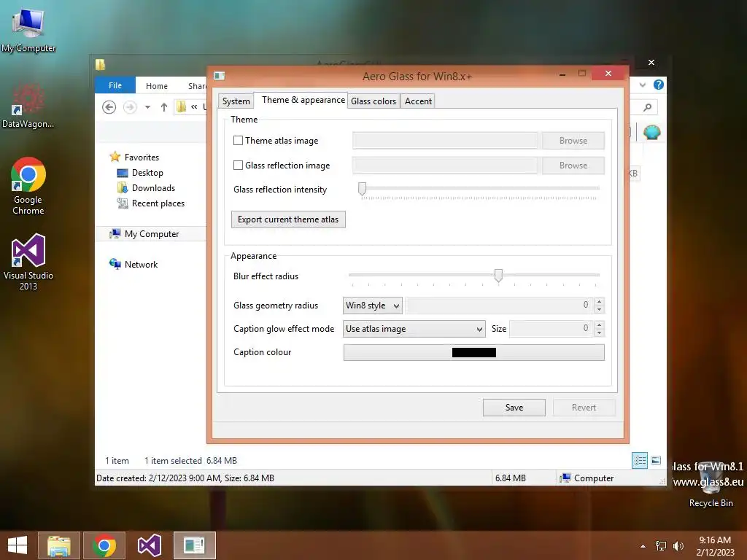Open Explorer help question mark icon

point(659,85)
